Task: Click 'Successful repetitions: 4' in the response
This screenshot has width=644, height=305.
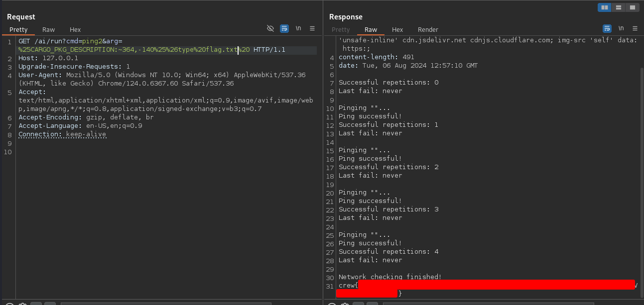Action: (x=388, y=252)
